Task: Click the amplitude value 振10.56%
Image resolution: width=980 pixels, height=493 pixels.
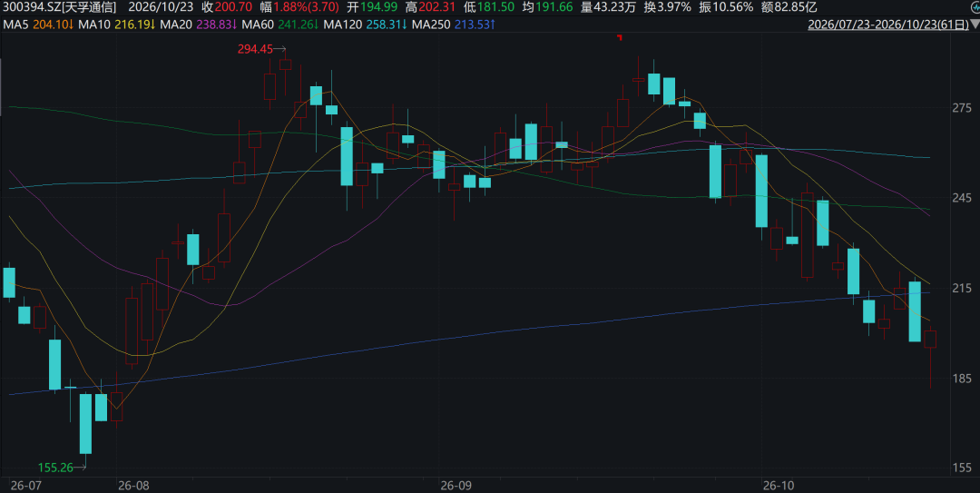Action: click(726, 7)
